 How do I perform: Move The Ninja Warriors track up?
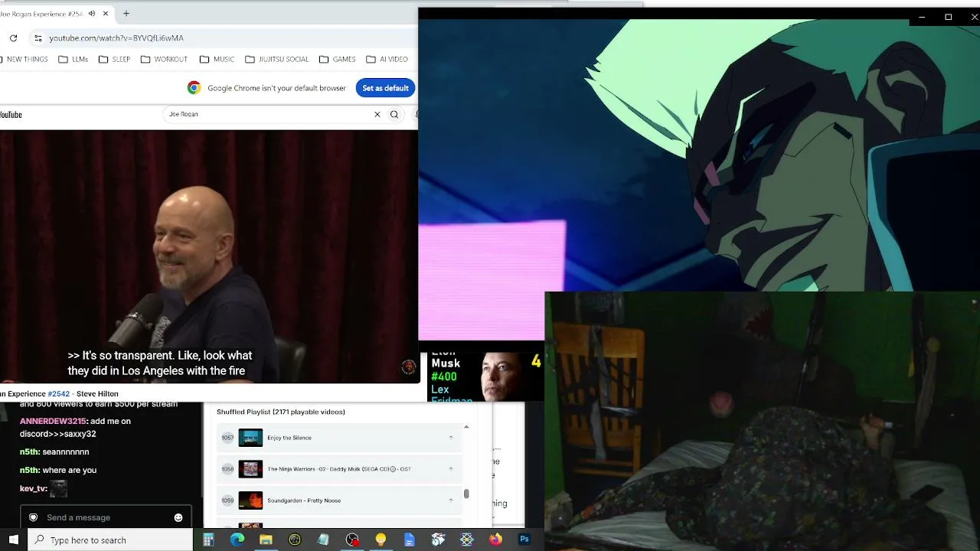click(451, 469)
